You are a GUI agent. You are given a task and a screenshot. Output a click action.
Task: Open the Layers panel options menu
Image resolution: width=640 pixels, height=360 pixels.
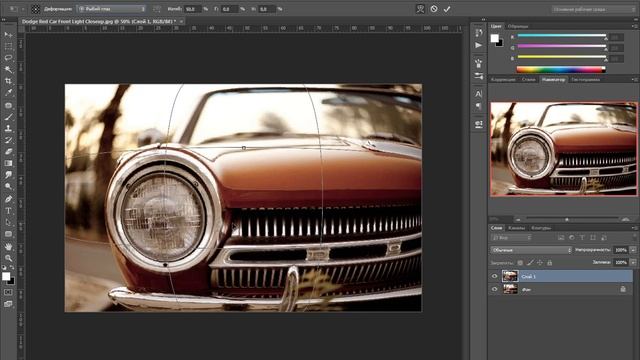click(x=634, y=228)
